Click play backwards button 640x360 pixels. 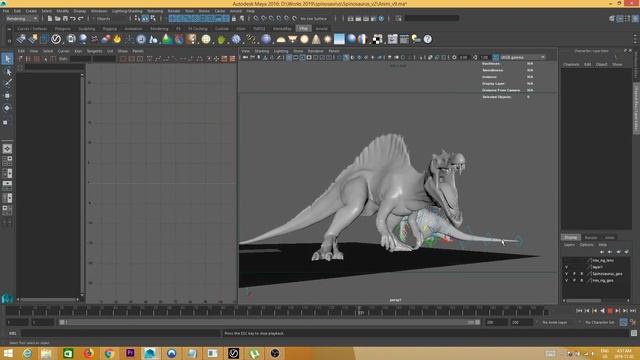point(602,311)
